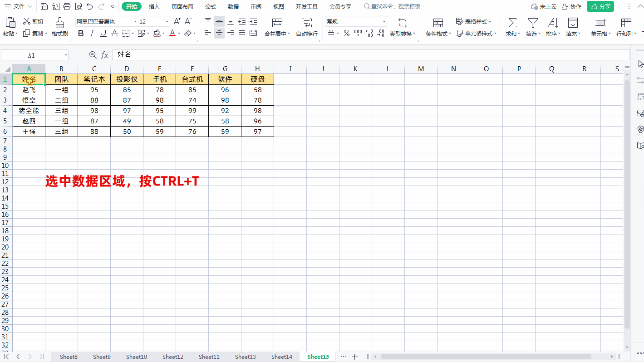Open the File (文件) menu
Image resolution: width=644 pixels, height=362 pixels.
click(19, 6)
